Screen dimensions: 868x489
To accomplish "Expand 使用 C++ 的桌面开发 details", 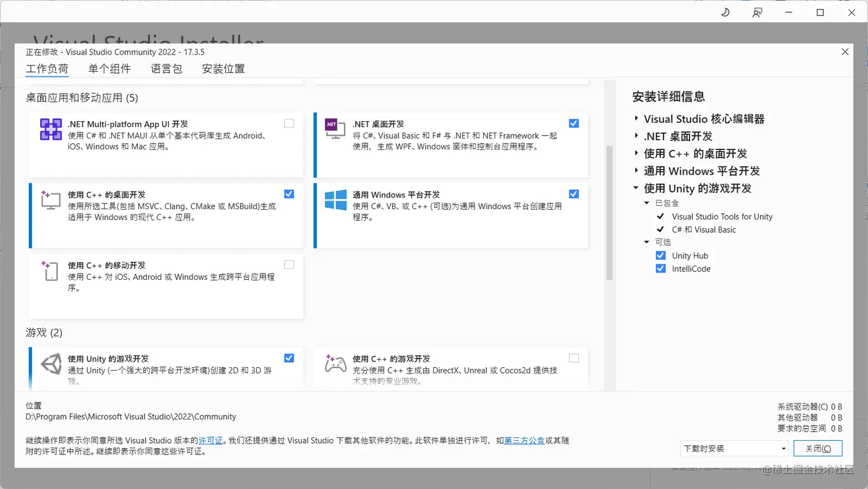I will 636,153.
